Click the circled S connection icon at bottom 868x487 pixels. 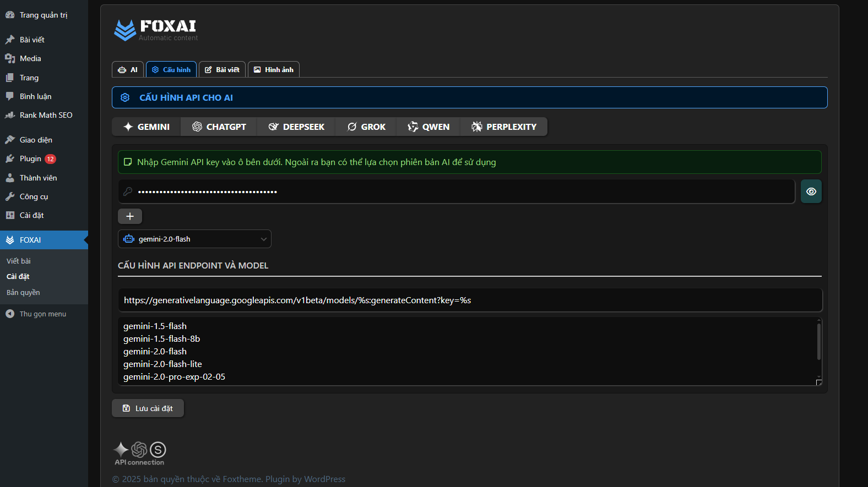(158, 450)
